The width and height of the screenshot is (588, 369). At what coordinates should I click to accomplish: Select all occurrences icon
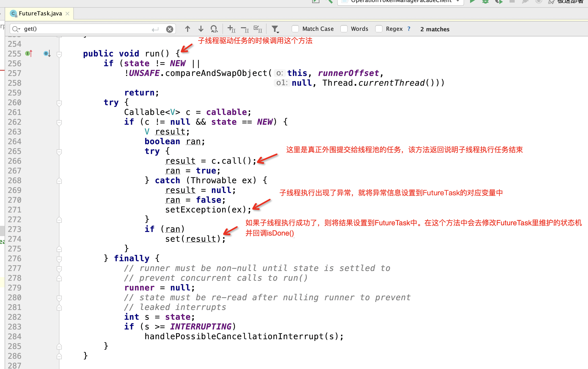tap(258, 29)
